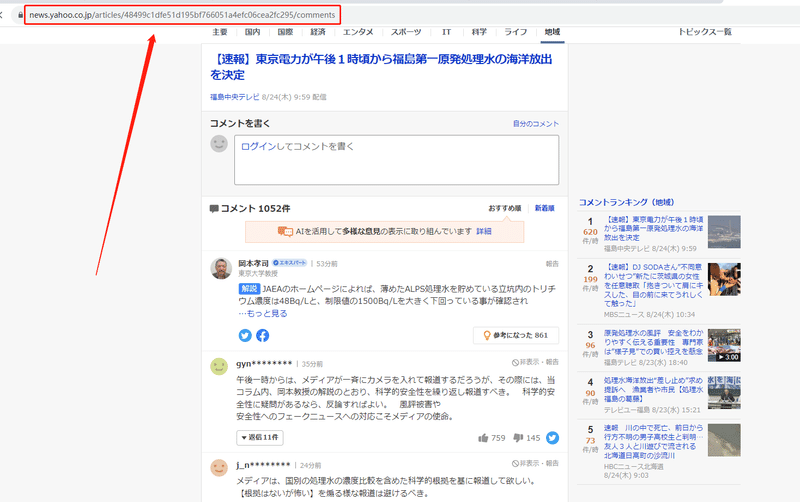Click the エキスパート badge
800x502 pixels.
point(289,263)
